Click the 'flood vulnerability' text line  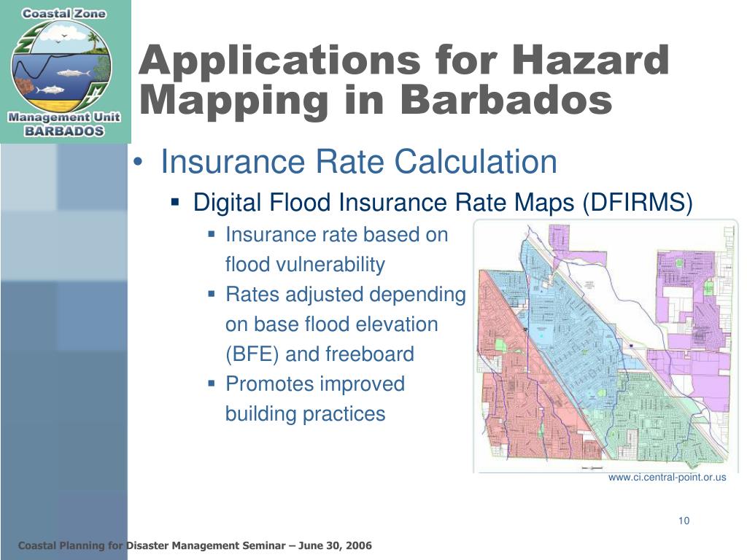pyautogui.click(x=305, y=265)
